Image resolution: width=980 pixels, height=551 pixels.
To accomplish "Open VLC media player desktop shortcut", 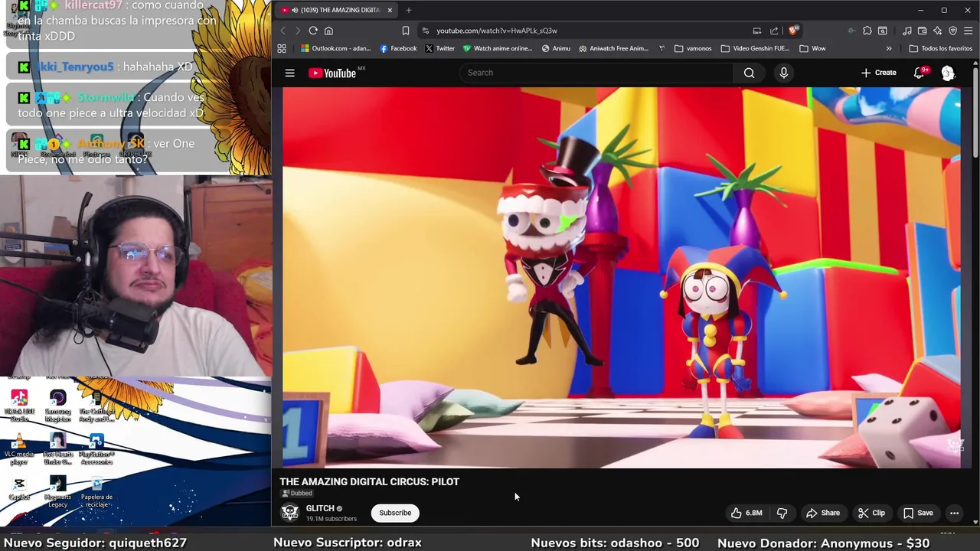I will (x=19, y=450).
